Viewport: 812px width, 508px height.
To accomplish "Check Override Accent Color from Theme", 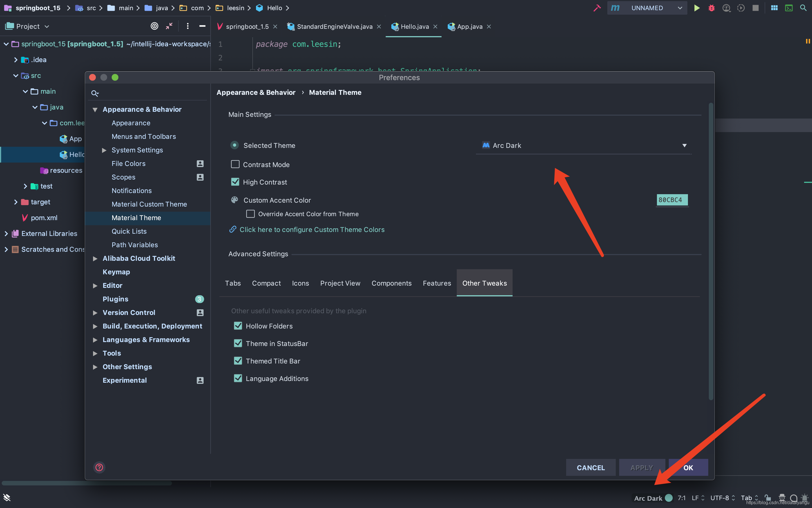I will (250, 214).
